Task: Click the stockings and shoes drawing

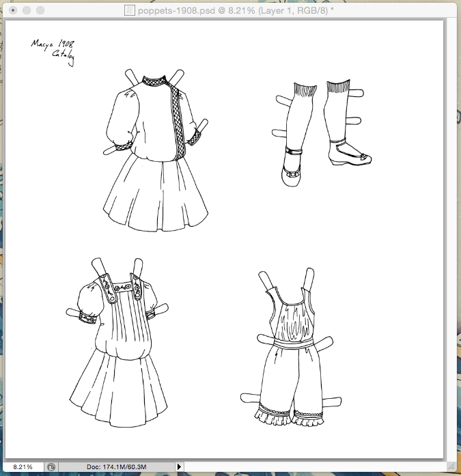Action: coord(322,132)
